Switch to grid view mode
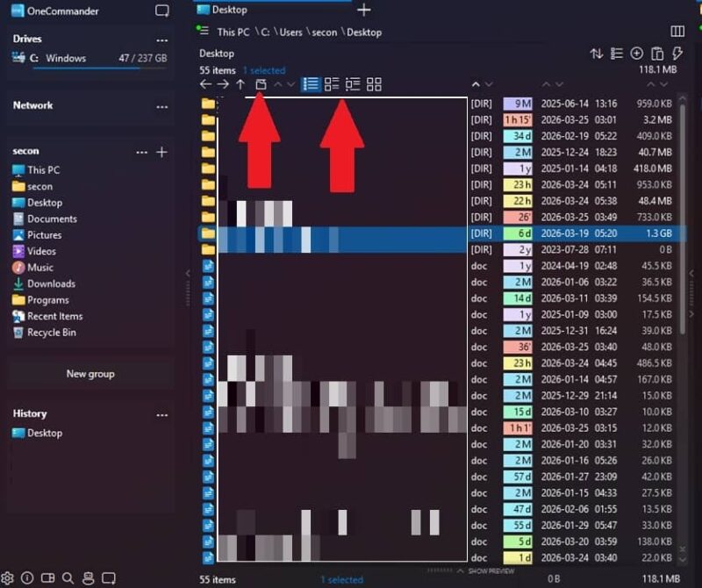Image resolution: width=702 pixels, height=588 pixels. (x=374, y=84)
